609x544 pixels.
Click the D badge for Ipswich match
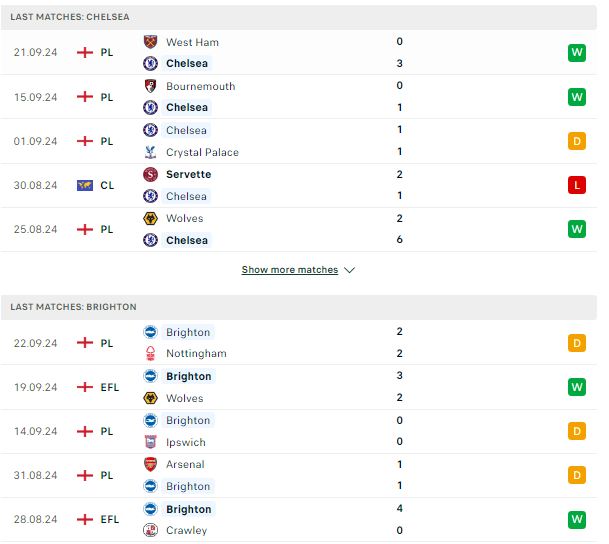(577, 431)
